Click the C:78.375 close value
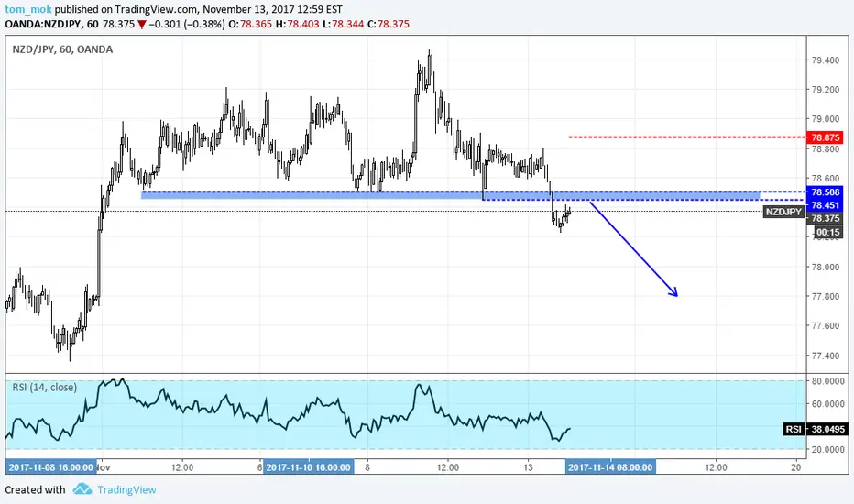 coord(389,25)
